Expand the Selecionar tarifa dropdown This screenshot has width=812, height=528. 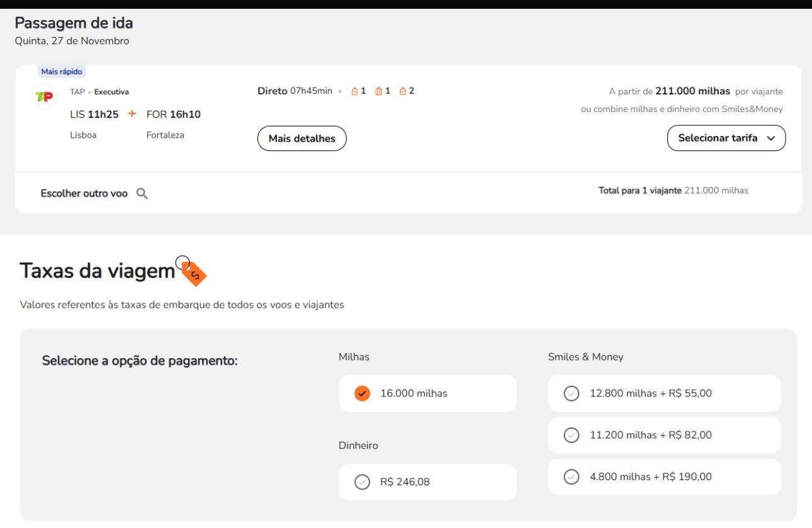[x=726, y=138]
